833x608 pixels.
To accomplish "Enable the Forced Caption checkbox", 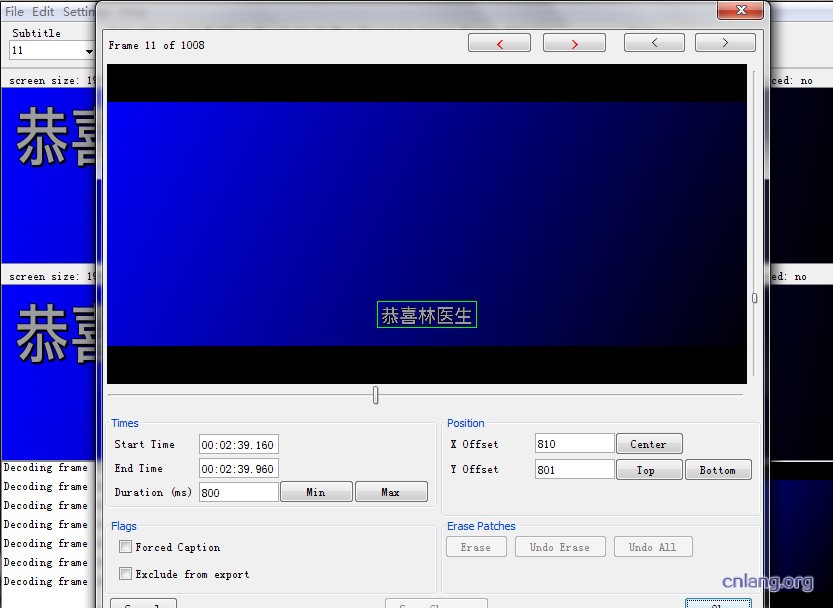I will point(126,547).
